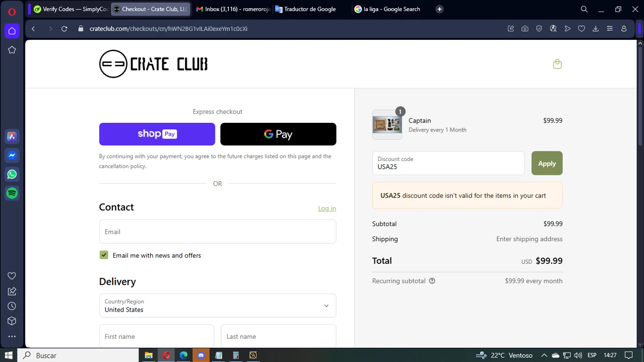Click the tab search magnifier icon
The width and height of the screenshot is (644, 362).
[584, 9]
